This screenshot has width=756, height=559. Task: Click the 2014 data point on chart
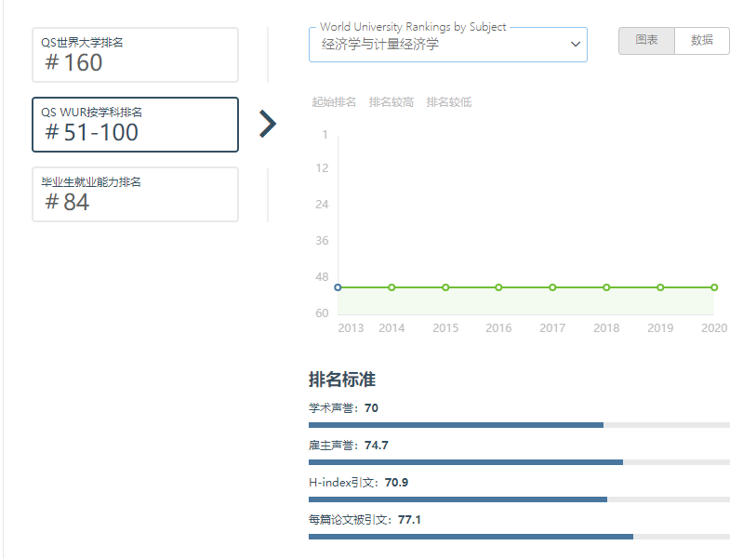391,287
